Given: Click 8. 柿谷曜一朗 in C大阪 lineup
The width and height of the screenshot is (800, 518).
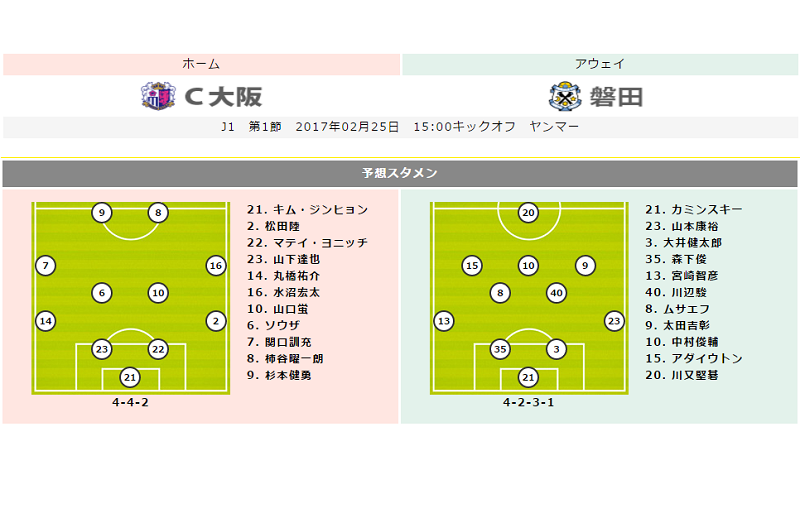Looking at the screenshot, I should (x=285, y=359).
